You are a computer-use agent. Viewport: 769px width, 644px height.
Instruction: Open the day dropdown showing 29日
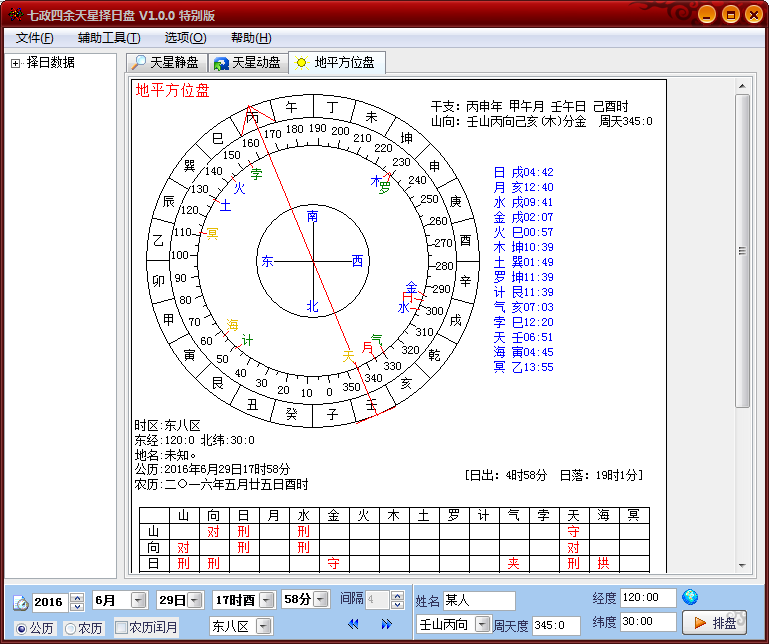[x=196, y=600]
